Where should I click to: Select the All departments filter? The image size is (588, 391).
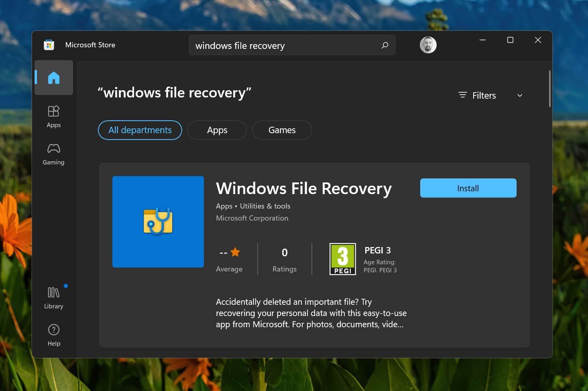click(140, 130)
